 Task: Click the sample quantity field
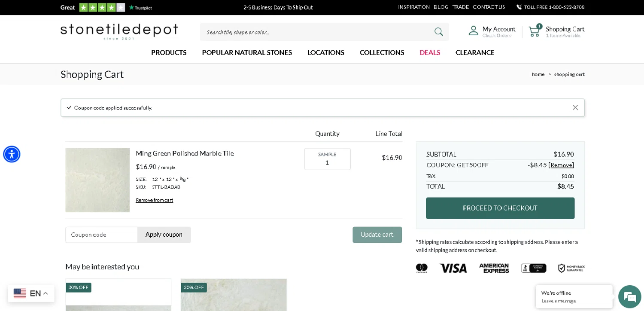point(327,162)
